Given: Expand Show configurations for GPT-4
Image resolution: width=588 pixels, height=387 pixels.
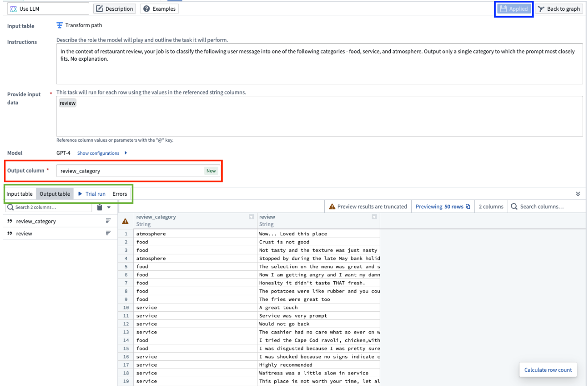Looking at the screenshot, I should pyautogui.click(x=102, y=153).
